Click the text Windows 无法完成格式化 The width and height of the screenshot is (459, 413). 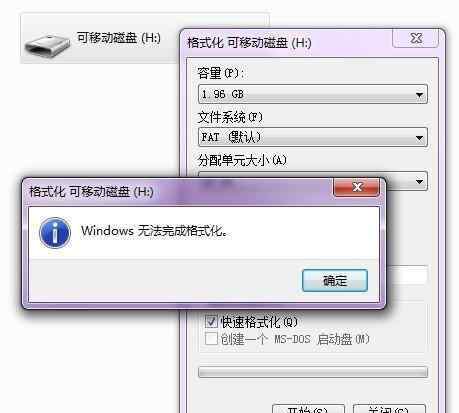(x=155, y=230)
